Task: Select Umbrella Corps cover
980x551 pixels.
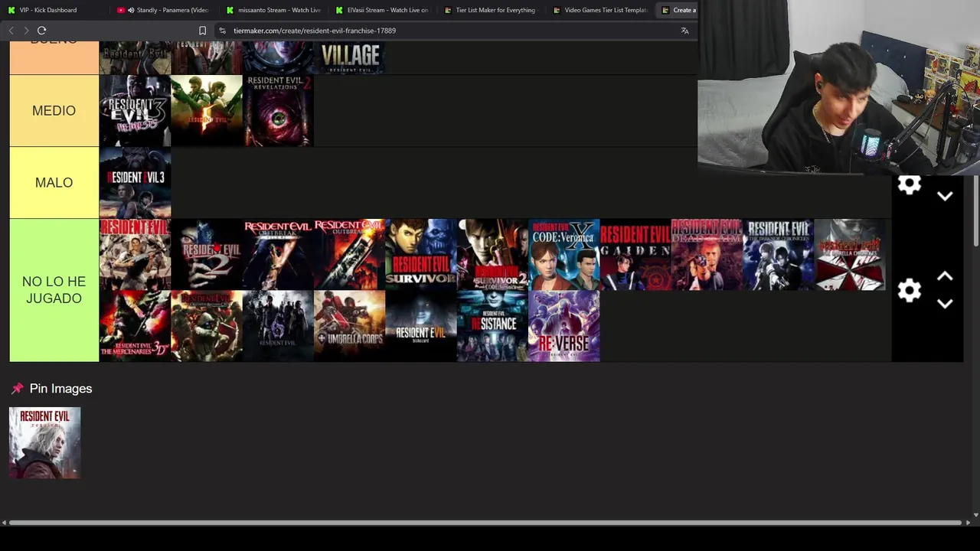Action: pyautogui.click(x=350, y=326)
